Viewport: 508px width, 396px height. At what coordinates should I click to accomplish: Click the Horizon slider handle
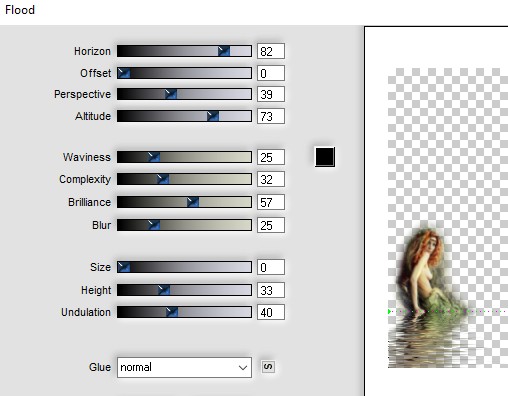coord(224,51)
